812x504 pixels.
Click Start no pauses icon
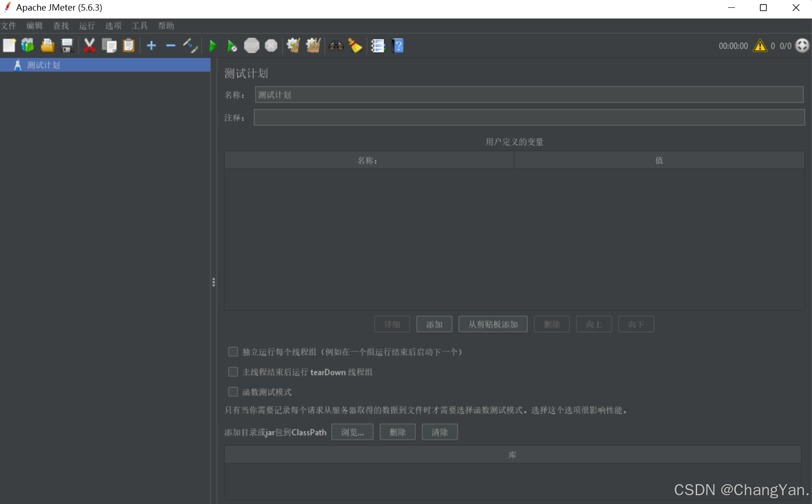(x=232, y=46)
